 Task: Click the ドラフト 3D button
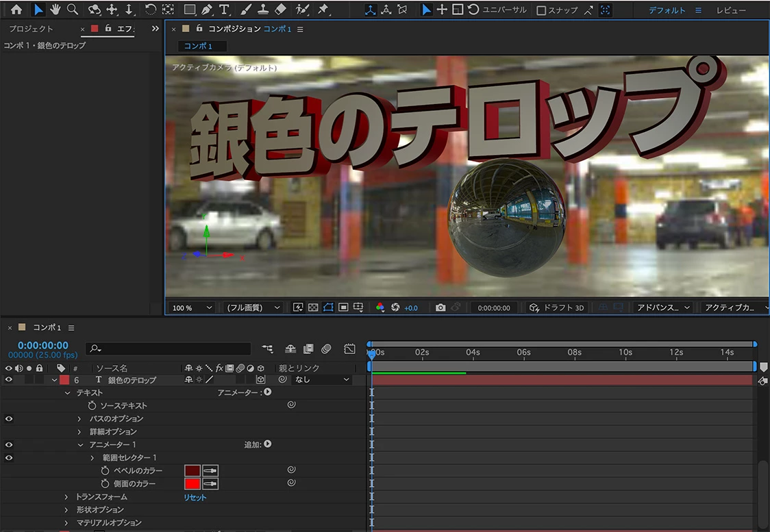tap(556, 308)
